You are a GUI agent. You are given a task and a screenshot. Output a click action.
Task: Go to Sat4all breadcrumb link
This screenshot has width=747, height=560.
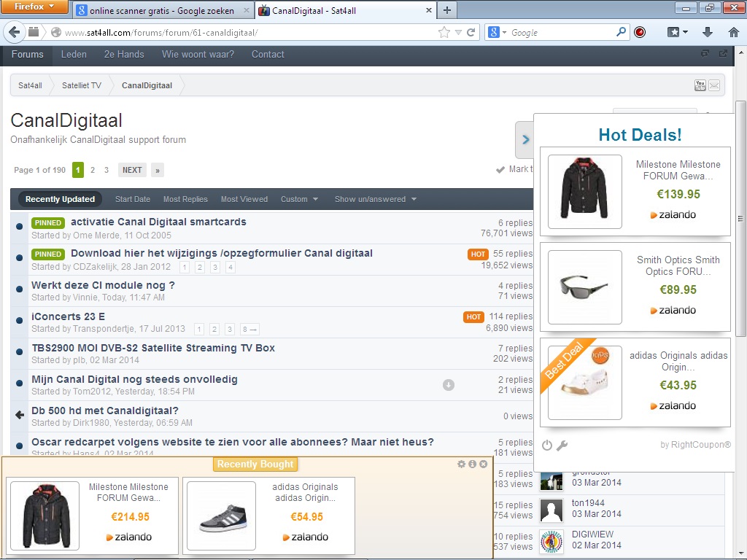[30, 85]
